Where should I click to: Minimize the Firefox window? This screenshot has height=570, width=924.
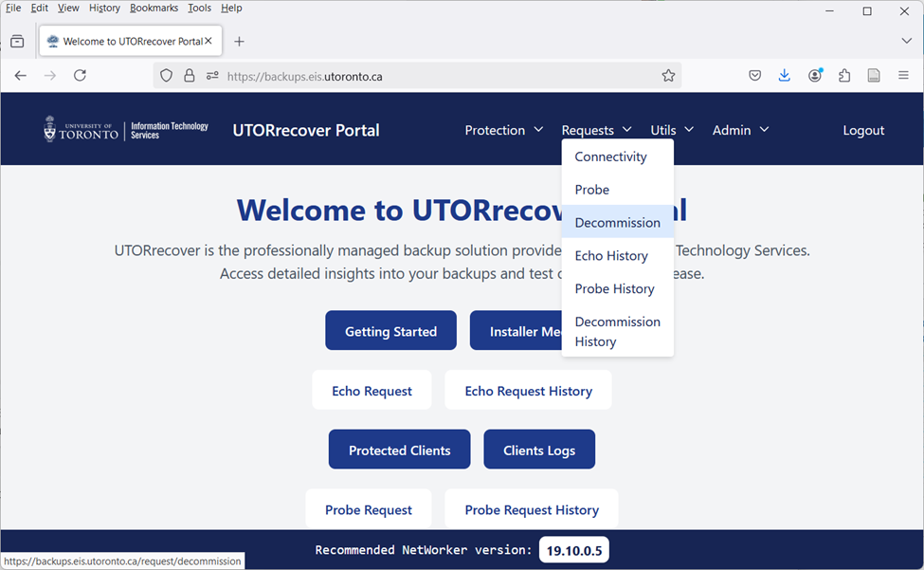tap(829, 11)
